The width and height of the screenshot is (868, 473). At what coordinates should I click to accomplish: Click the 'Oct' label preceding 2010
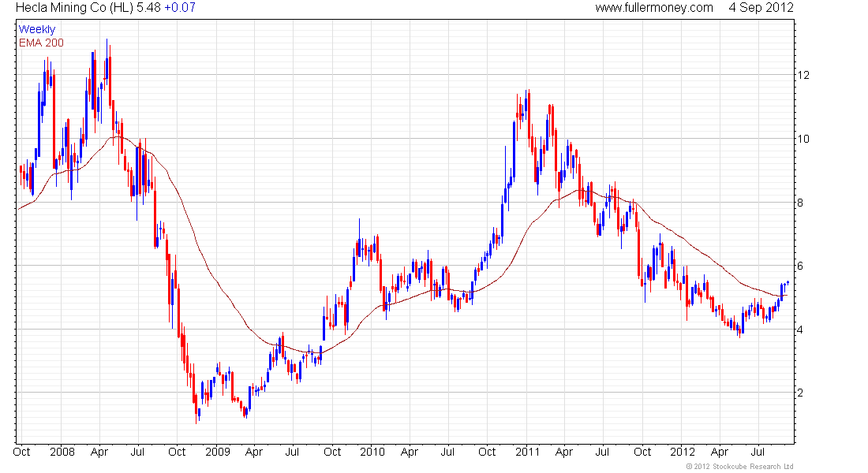(332, 452)
